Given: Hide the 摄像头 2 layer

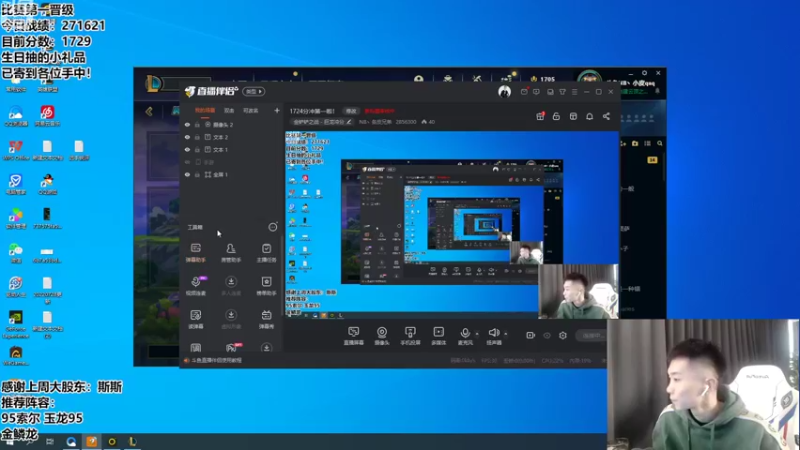Looking at the screenshot, I should (187, 124).
